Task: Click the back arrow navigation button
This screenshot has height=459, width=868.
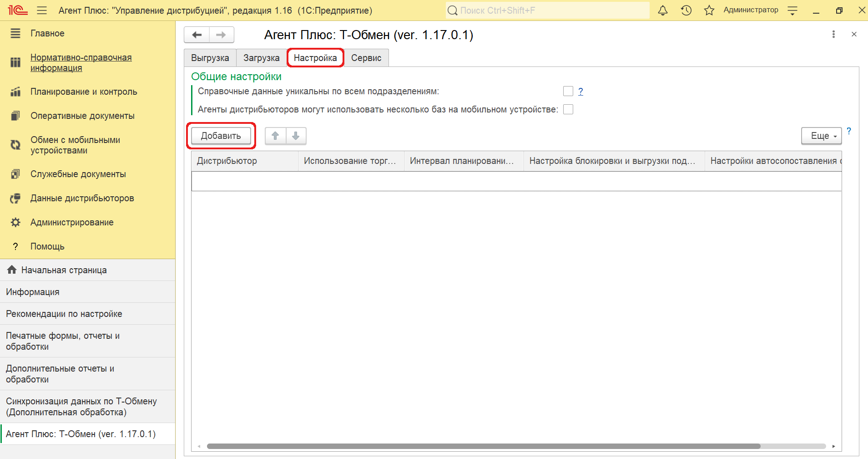Action: coord(197,35)
